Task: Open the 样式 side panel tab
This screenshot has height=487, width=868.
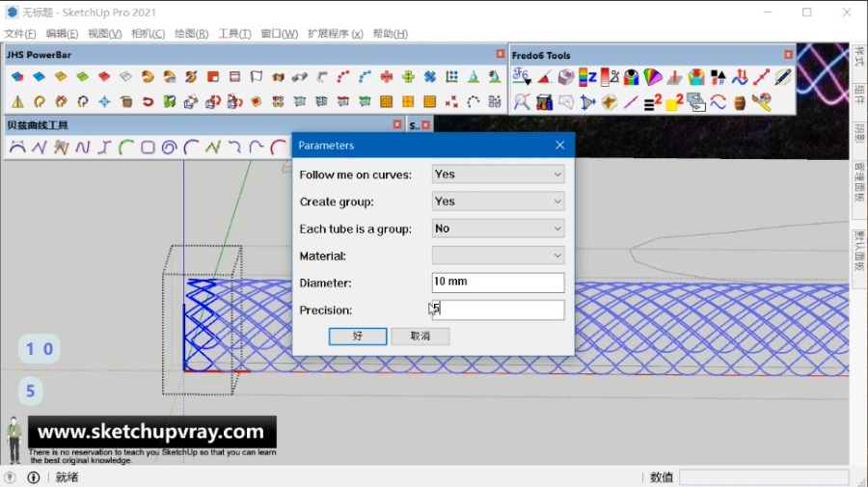Action: point(859,57)
